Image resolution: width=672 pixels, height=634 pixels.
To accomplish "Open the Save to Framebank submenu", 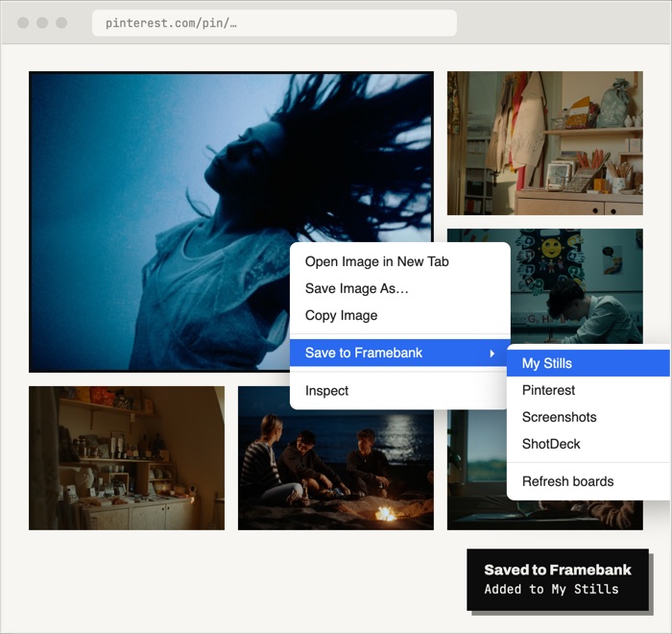I will 400,353.
